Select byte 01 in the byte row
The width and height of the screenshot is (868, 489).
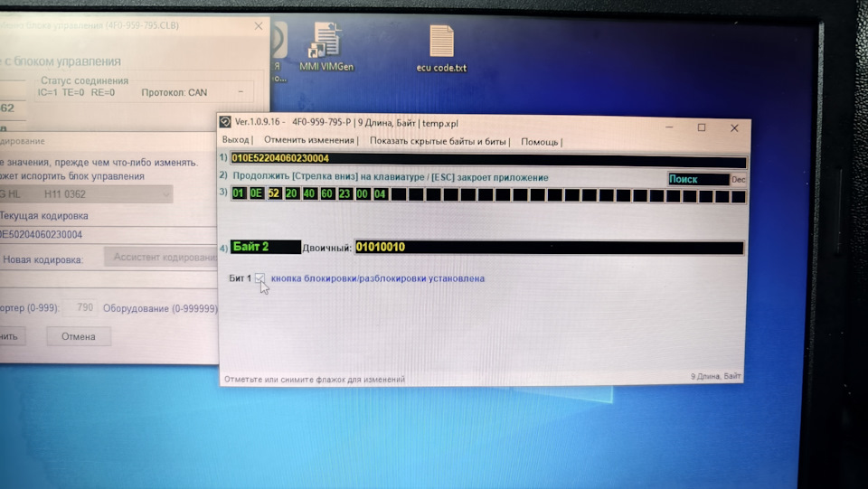pos(239,193)
